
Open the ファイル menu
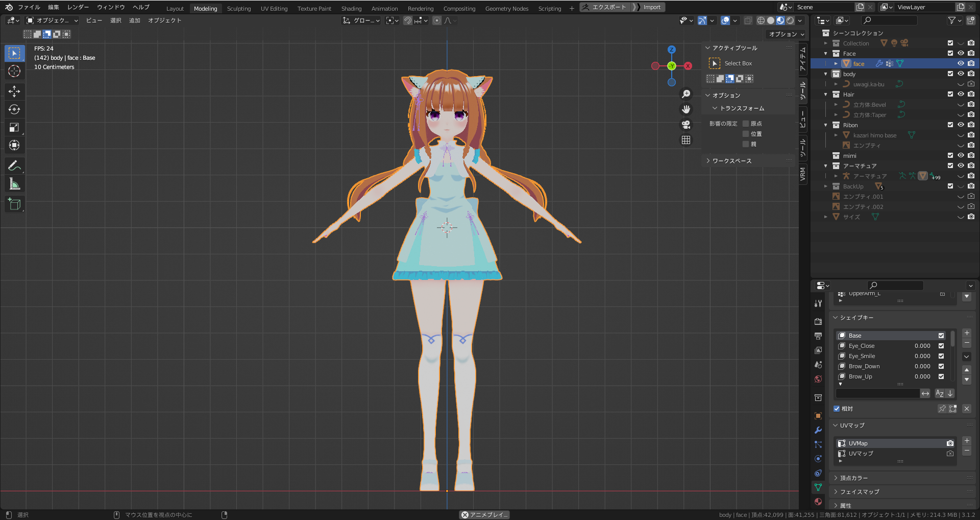pos(29,7)
